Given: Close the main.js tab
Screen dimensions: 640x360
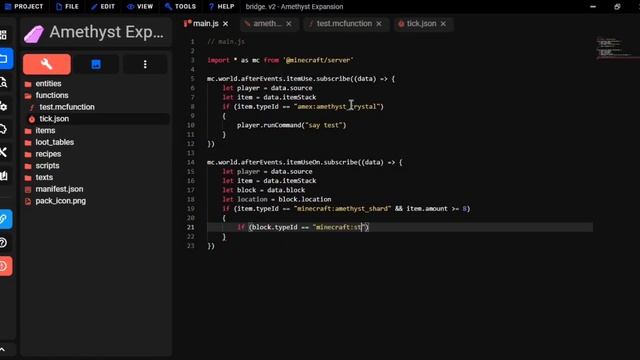Looking at the screenshot, I should (225, 24).
